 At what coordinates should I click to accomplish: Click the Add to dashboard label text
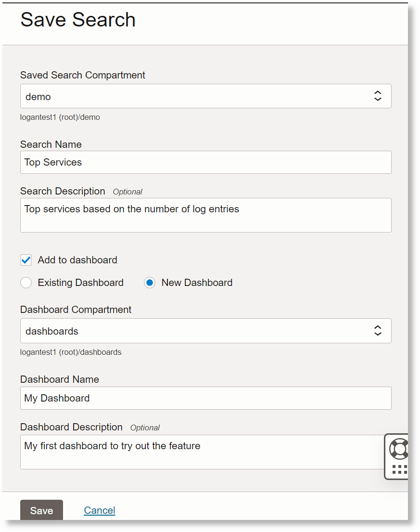(x=77, y=260)
